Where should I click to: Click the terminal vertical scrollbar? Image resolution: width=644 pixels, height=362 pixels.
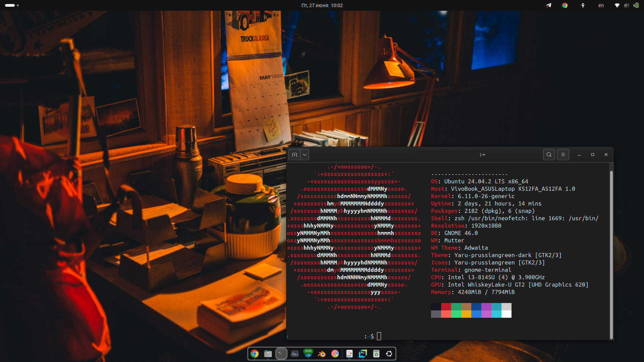pos(611,255)
